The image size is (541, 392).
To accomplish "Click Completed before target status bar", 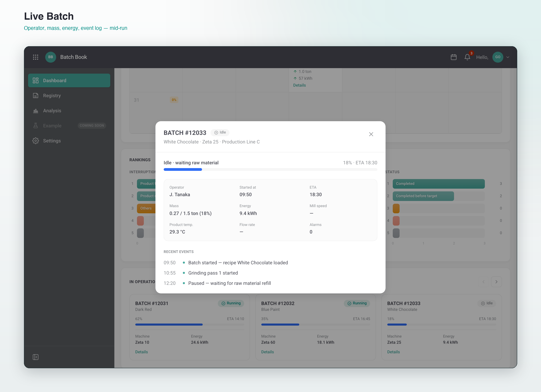I will click(x=423, y=196).
